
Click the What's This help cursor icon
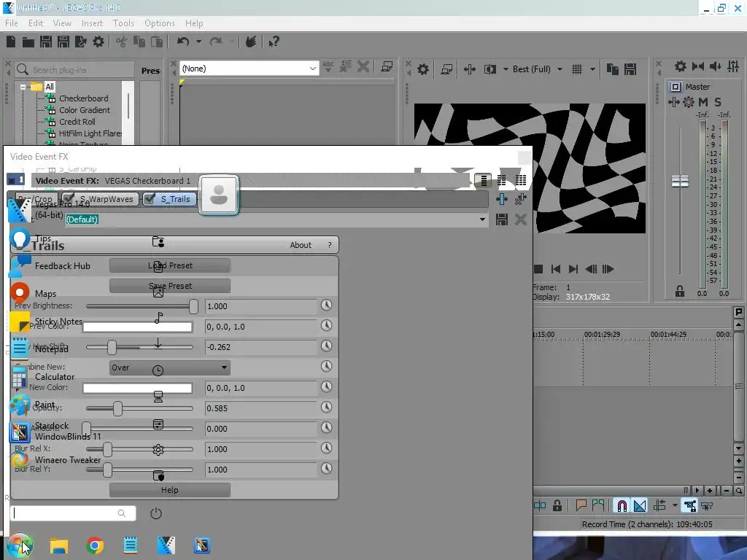coord(274,42)
